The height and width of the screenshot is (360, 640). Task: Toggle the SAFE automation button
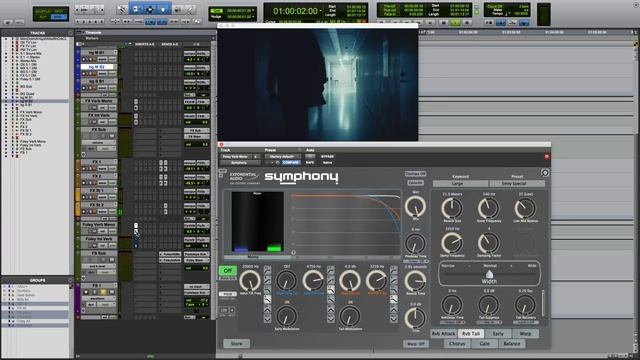coord(310,162)
